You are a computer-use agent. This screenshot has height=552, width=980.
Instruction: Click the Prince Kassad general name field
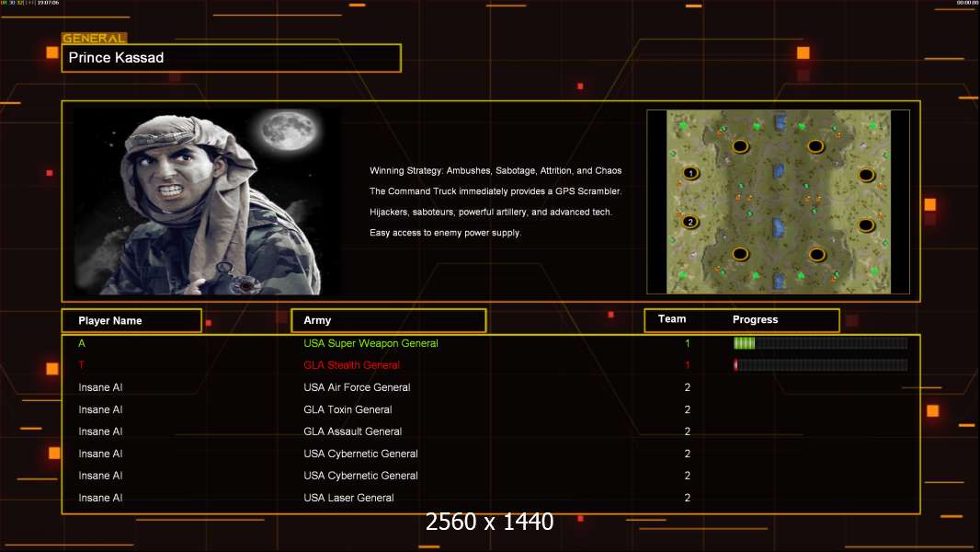232,58
